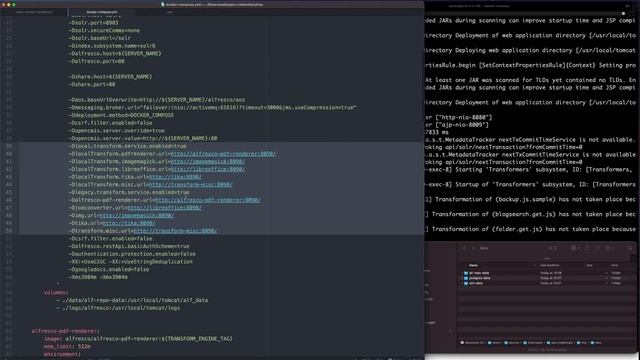Open the DlocalTransform.pdfrenderer.url alfresco-pdf-renderer link

point(223,154)
